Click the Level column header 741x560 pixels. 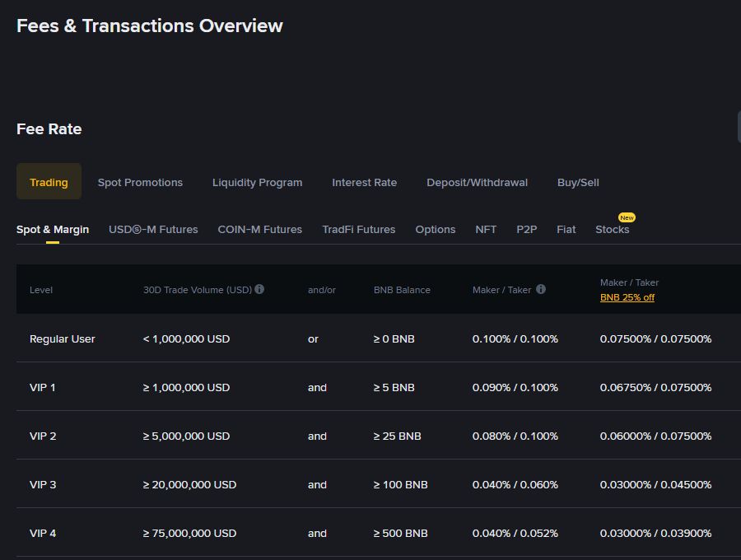(x=41, y=290)
